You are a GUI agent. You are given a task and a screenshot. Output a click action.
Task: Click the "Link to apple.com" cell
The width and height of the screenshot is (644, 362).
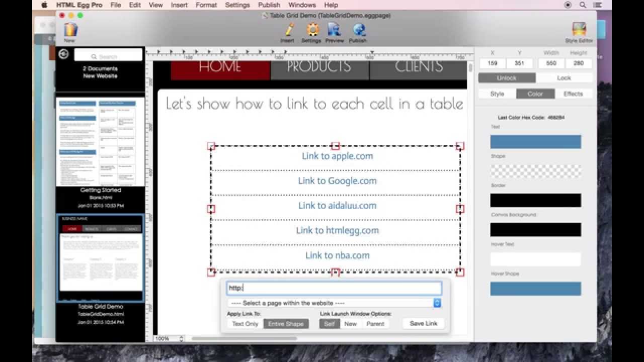point(336,158)
